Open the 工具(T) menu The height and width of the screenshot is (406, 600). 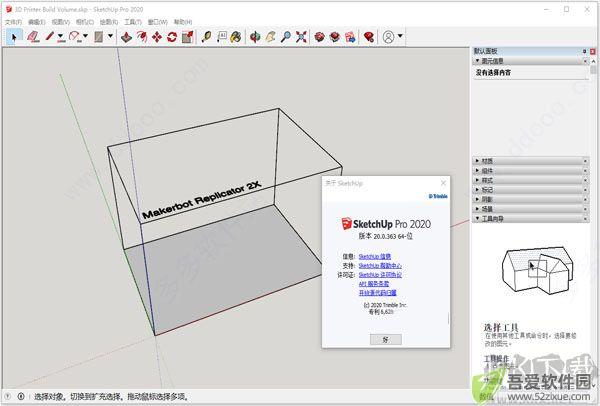[x=133, y=22]
